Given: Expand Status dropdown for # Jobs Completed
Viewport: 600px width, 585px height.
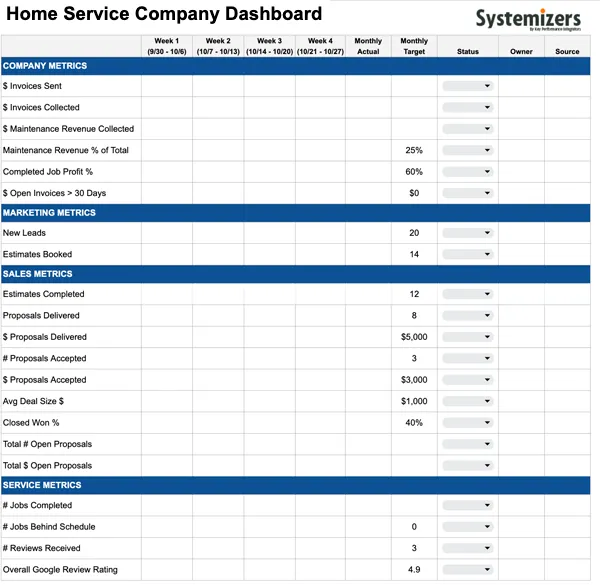Looking at the screenshot, I should tap(468, 505).
